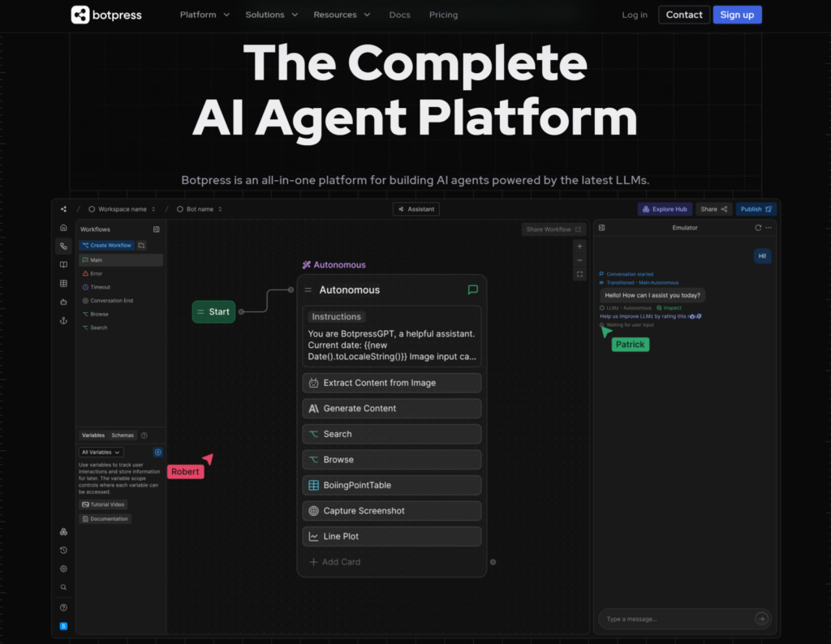Image resolution: width=831 pixels, height=644 pixels.
Task: Open the Knowledge Base book icon
Action: point(63,264)
